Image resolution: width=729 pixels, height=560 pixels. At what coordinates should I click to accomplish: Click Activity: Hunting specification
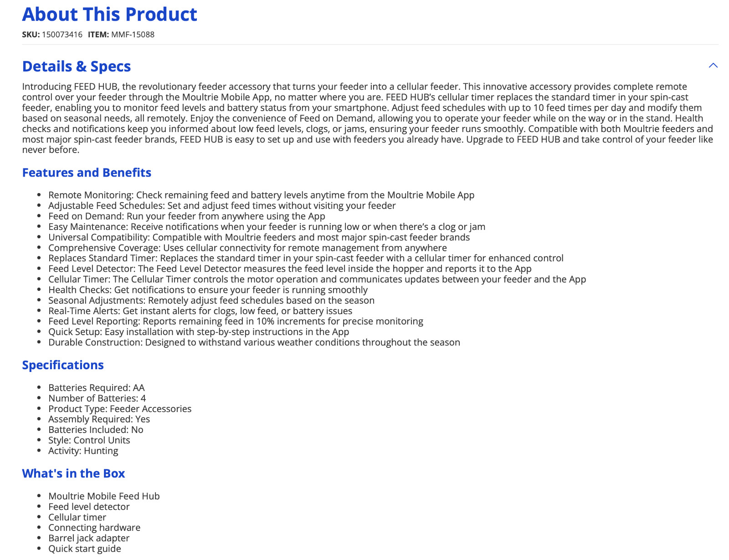point(83,451)
